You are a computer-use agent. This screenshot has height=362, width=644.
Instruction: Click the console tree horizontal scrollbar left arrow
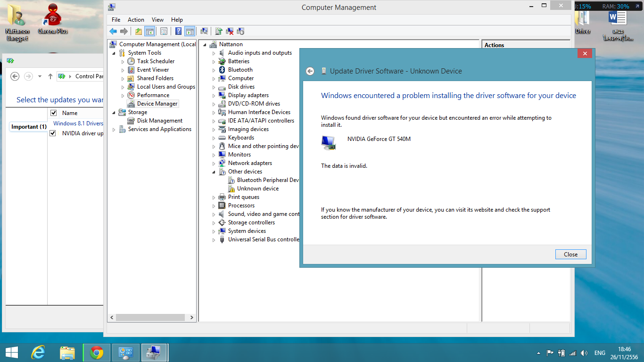tap(112, 318)
